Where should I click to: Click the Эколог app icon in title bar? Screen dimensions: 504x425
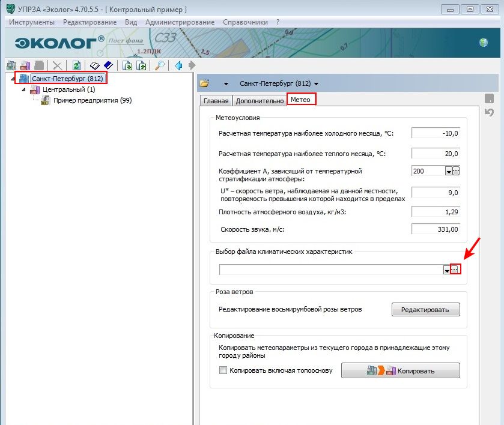coord(10,8)
